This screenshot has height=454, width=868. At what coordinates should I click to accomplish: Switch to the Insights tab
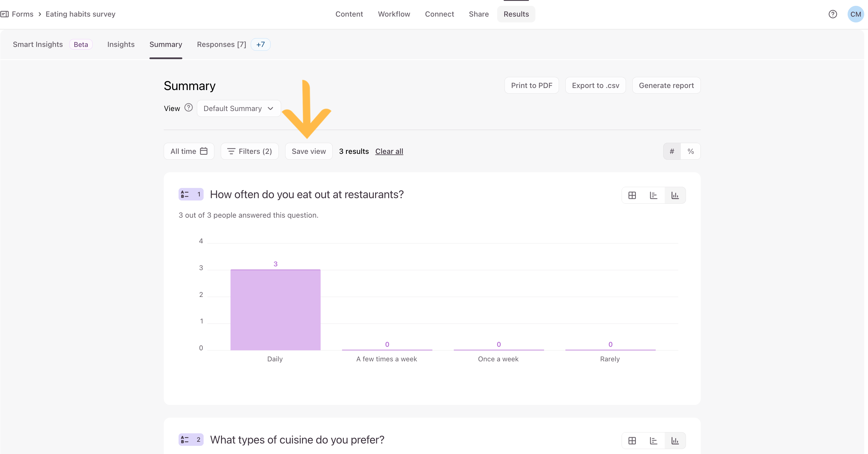click(x=121, y=45)
